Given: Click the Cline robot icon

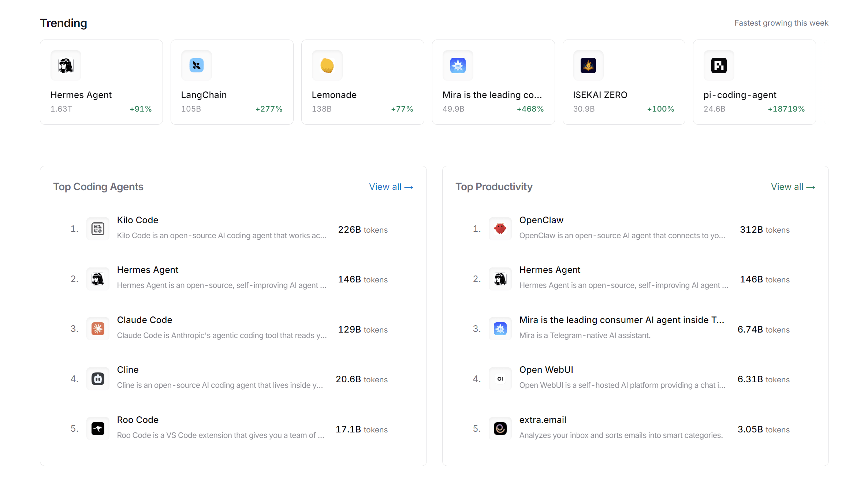Looking at the screenshot, I should click(98, 379).
